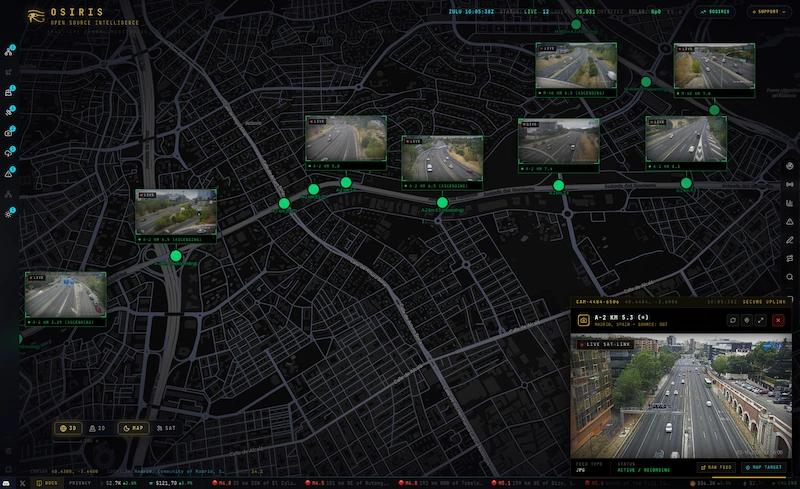This screenshot has width=800, height=489.
Task: Open the building icon in left sidebar
Action: tap(9, 92)
